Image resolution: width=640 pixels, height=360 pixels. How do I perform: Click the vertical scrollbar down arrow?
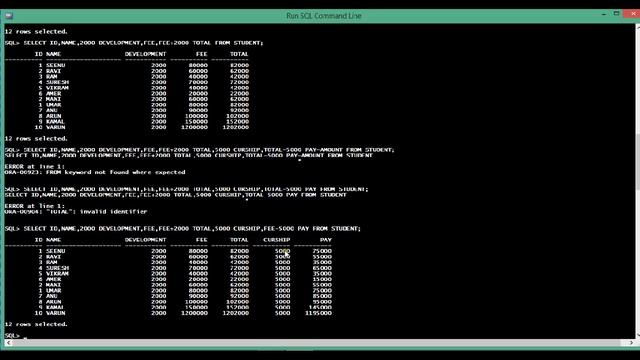[638, 335]
